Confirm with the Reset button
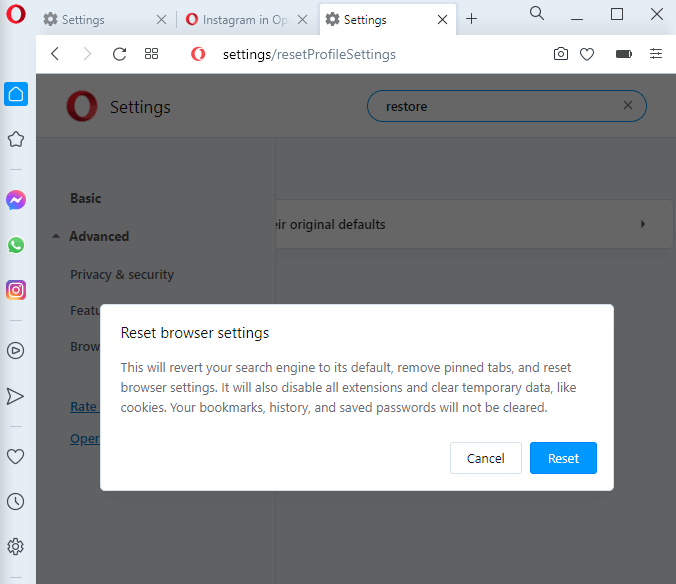The height and width of the screenshot is (584, 676). pos(563,458)
